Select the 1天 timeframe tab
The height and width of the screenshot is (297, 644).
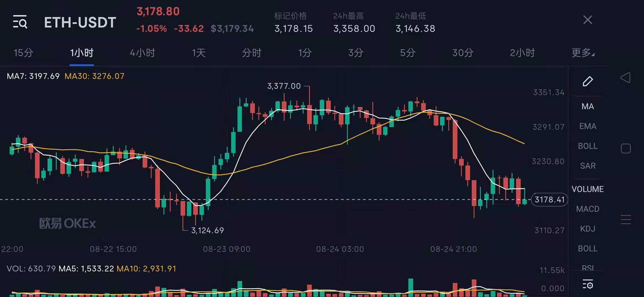(199, 53)
